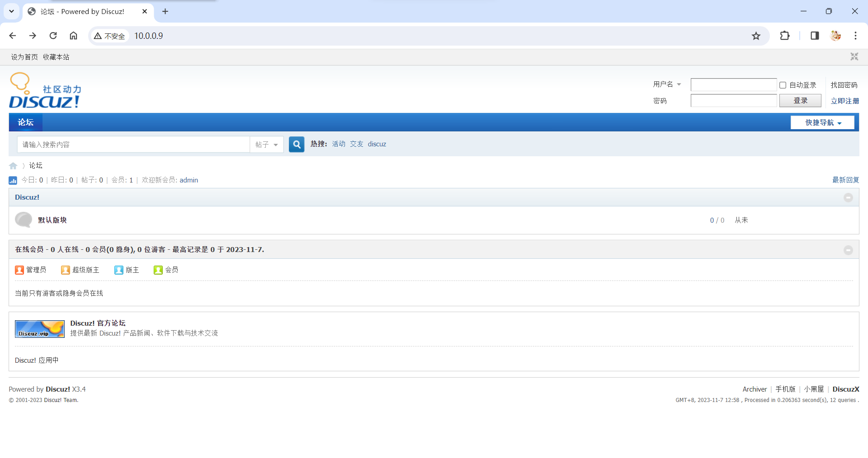Image resolution: width=868 pixels, height=458 pixels.
Task: Enable the 自动登录 checkbox
Action: (x=783, y=85)
